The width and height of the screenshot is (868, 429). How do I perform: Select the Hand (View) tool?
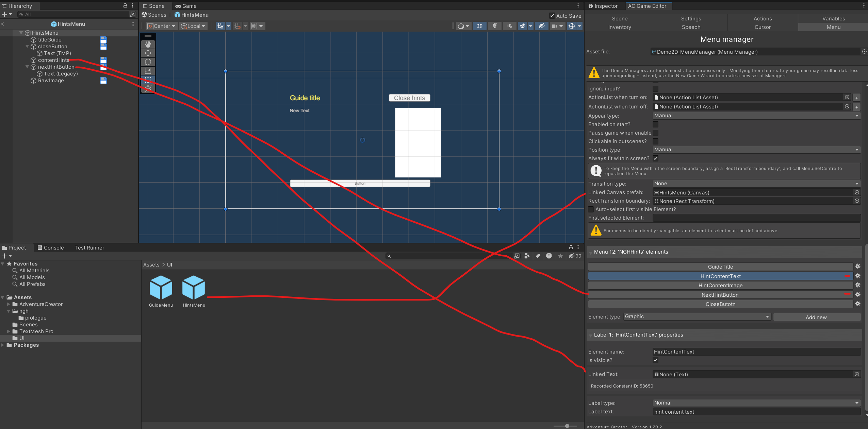(x=148, y=44)
